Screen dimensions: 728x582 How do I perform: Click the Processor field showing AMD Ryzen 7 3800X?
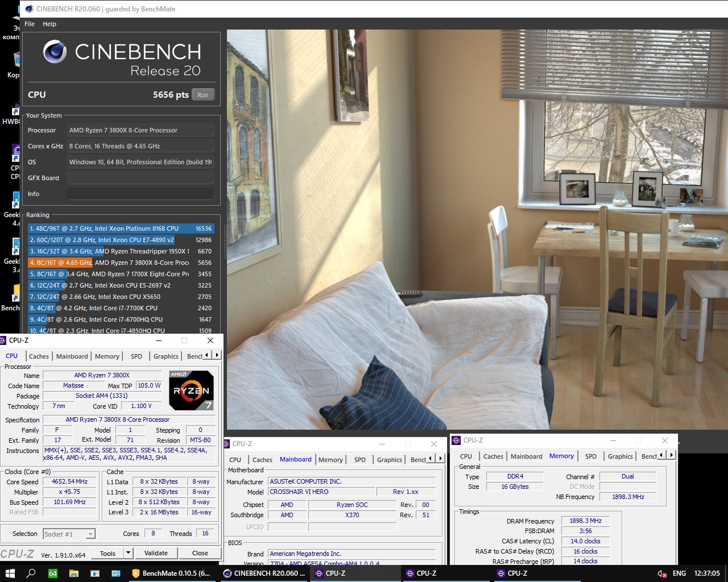point(140,130)
